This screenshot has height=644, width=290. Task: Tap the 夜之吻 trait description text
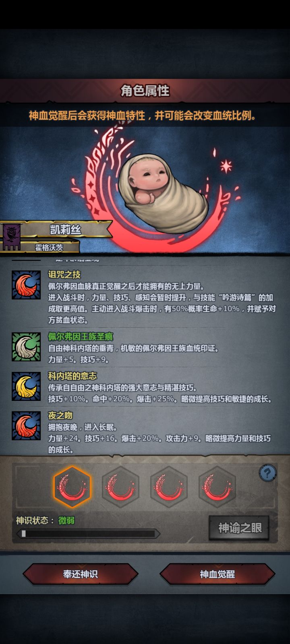tap(159, 438)
